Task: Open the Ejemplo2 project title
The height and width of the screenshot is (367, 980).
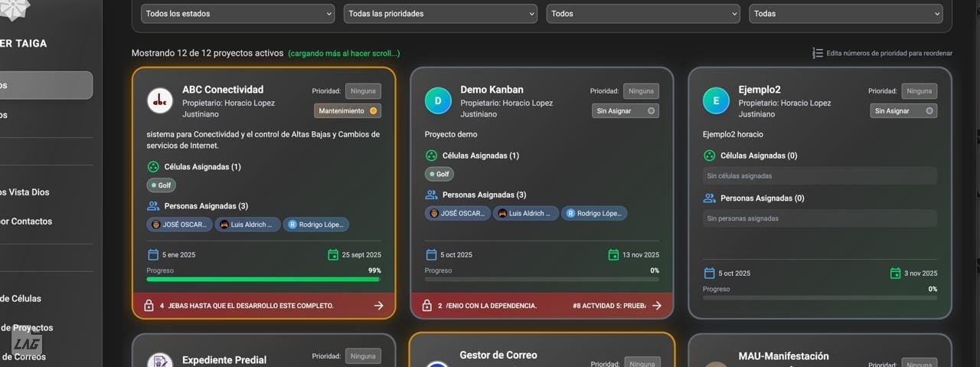Action: point(759,90)
